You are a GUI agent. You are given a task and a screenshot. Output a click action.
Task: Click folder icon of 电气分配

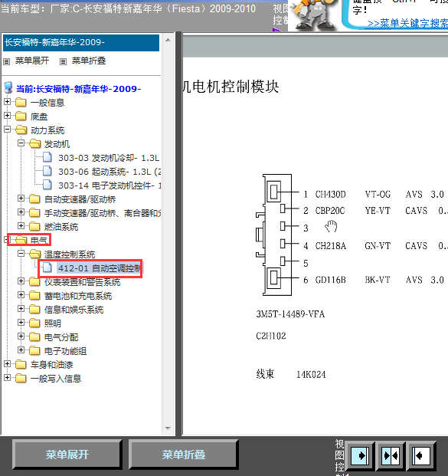click(x=34, y=336)
